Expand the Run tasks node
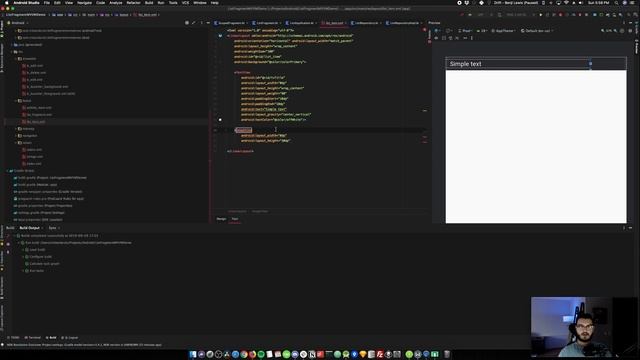 23,271
